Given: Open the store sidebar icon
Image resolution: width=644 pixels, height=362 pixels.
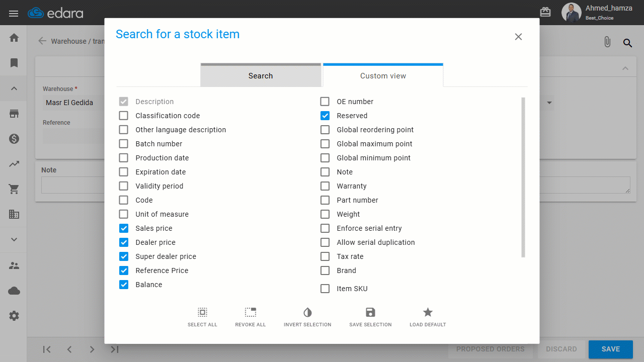Looking at the screenshot, I should click(x=14, y=114).
